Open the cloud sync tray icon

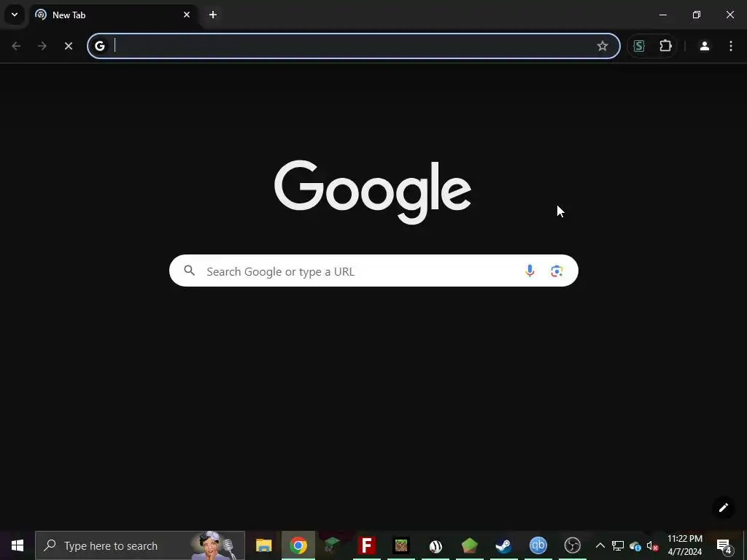(x=635, y=545)
